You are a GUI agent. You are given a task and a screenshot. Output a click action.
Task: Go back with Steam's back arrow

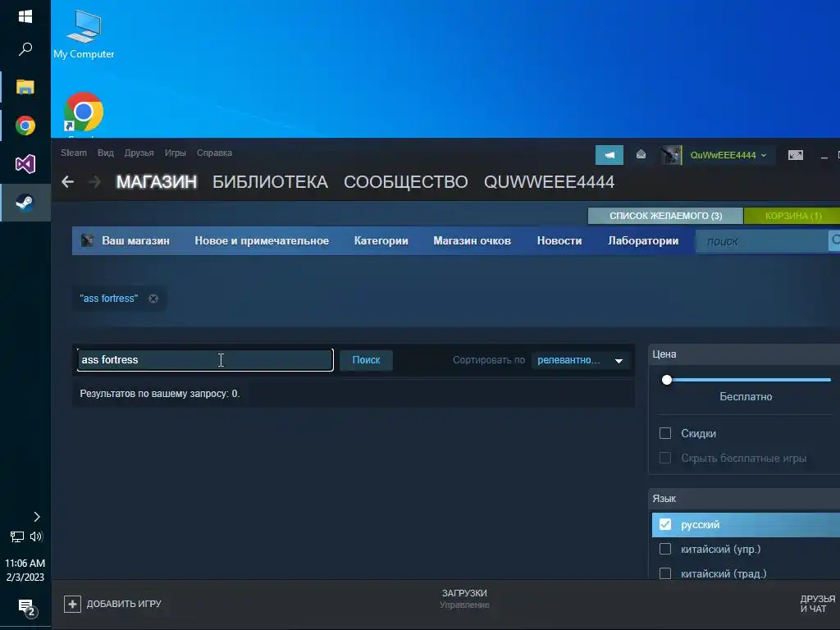pyautogui.click(x=67, y=182)
